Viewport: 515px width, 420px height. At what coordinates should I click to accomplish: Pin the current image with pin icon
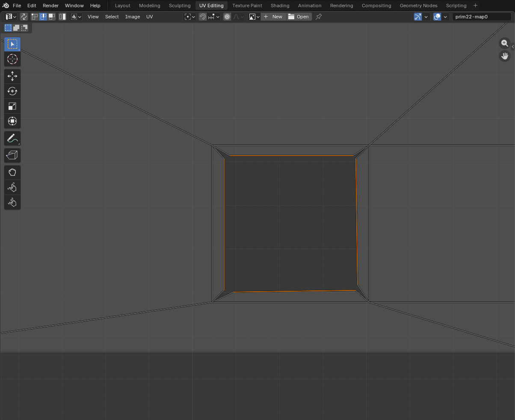pos(319,17)
